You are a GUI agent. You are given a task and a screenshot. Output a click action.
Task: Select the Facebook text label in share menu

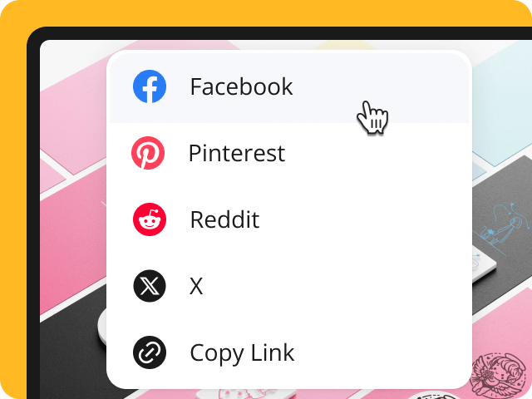241,86
